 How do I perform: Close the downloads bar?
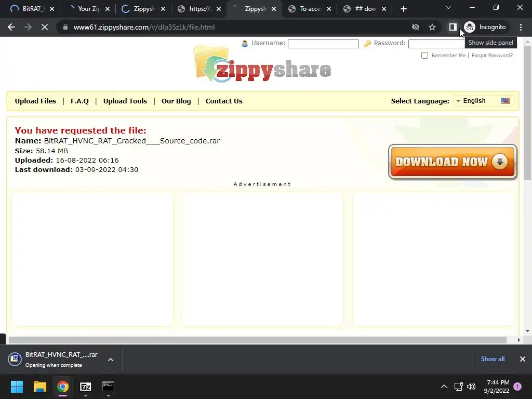click(523, 359)
